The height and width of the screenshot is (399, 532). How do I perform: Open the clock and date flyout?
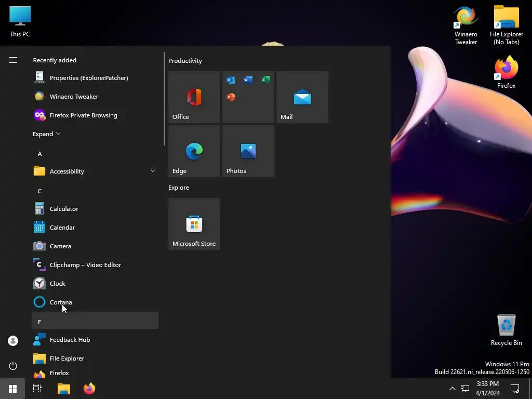pyautogui.click(x=487, y=389)
